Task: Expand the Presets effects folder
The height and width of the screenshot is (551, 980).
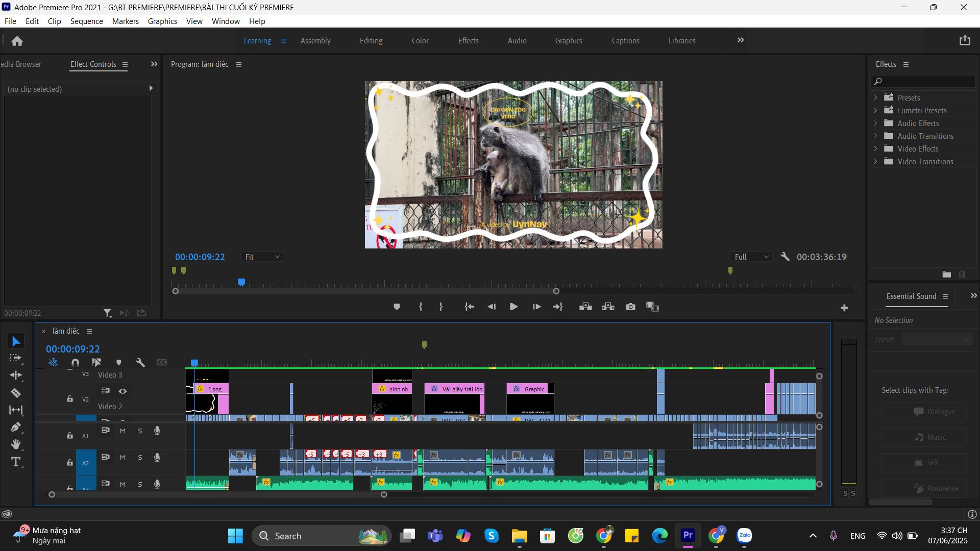Action: (x=876, y=97)
